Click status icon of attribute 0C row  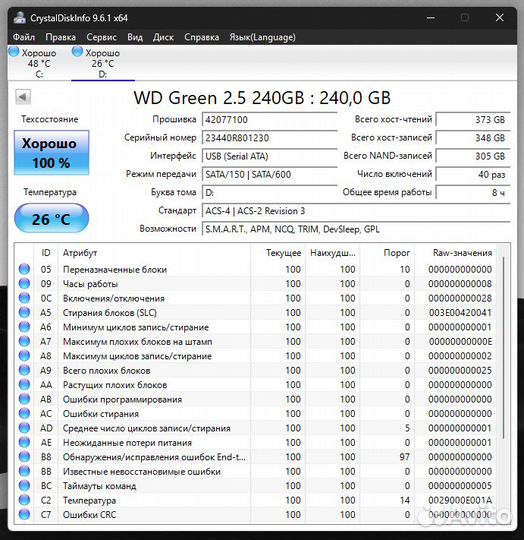tap(24, 298)
